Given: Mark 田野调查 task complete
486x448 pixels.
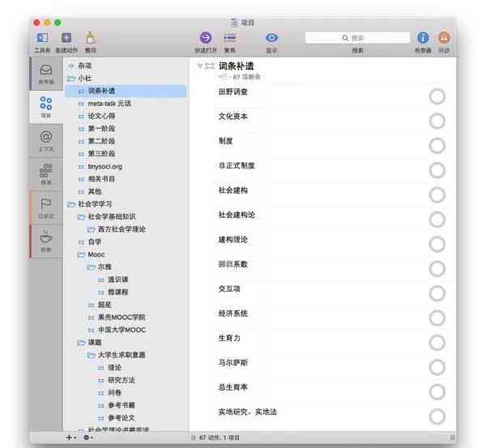Looking at the screenshot, I should (x=437, y=96).
